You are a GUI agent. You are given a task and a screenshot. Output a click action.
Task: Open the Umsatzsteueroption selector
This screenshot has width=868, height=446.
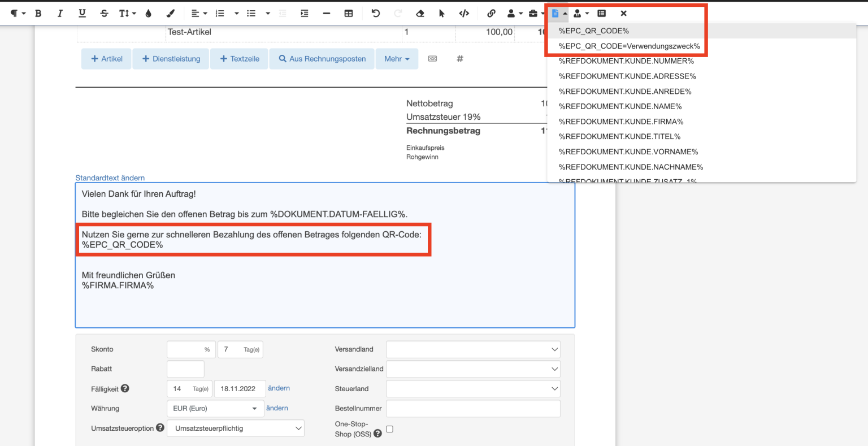236,428
